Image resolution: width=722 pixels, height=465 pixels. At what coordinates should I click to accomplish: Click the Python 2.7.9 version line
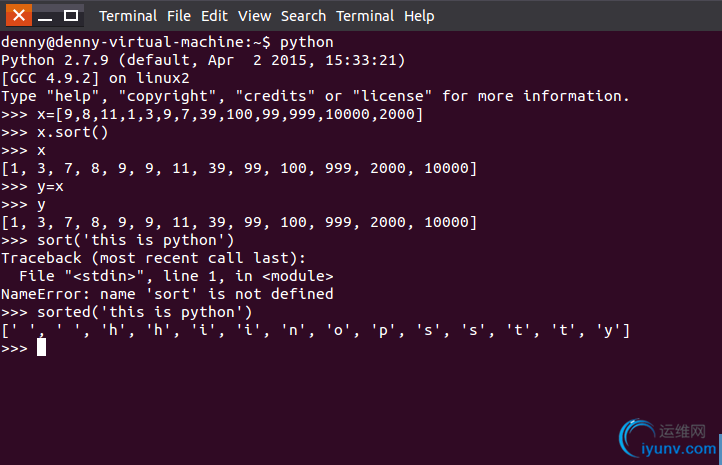pyautogui.click(x=203, y=60)
